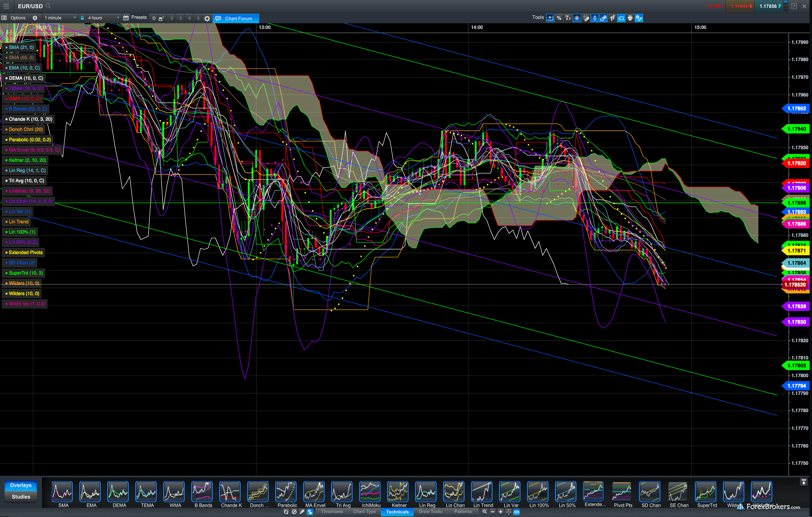Image resolution: width=812 pixels, height=517 pixels.
Task: Toggle the TEMA overlay thumbnail
Action: tap(146, 492)
